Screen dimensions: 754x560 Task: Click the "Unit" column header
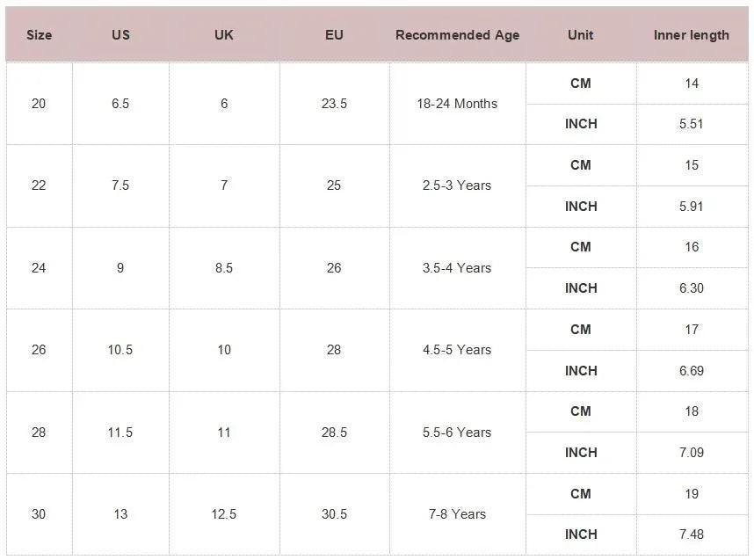[x=581, y=35]
